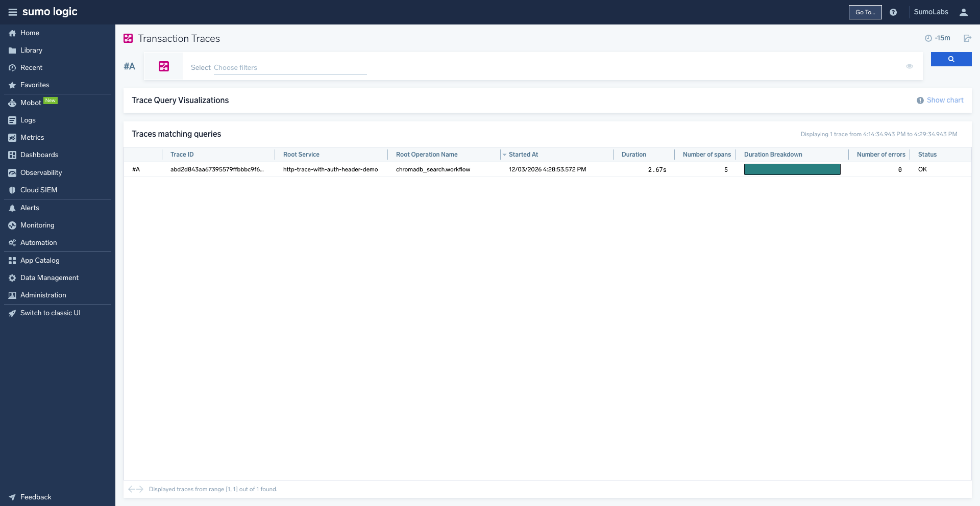
Task: Toggle query #A visibility eye icon
Action: tap(909, 66)
